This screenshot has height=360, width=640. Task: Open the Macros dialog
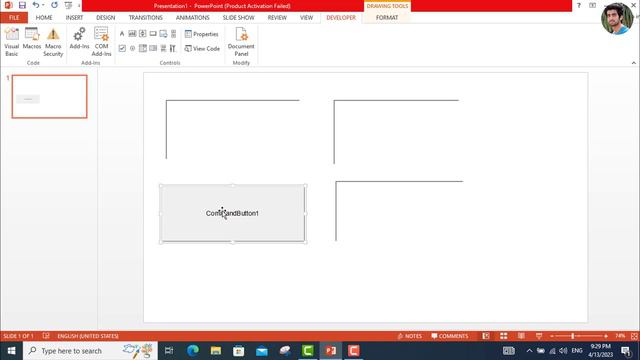pyautogui.click(x=32, y=39)
